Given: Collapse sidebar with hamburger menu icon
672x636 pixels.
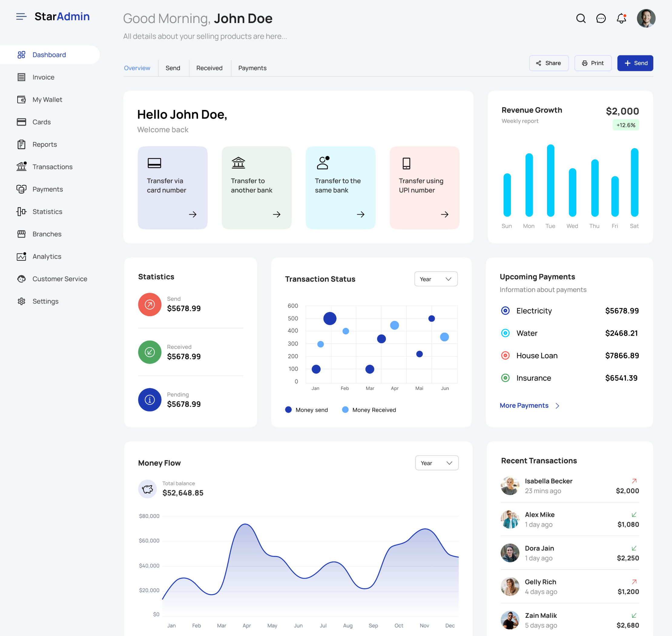Looking at the screenshot, I should (x=21, y=16).
